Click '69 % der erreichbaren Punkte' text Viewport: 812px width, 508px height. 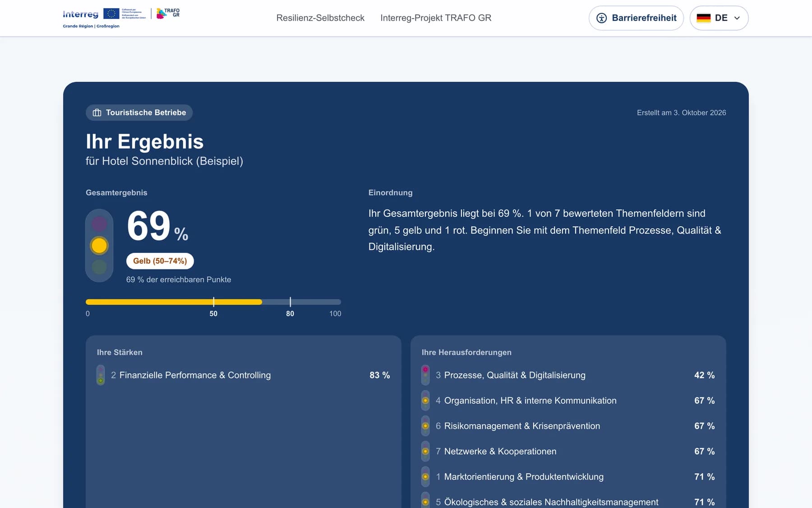coord(179,280)
